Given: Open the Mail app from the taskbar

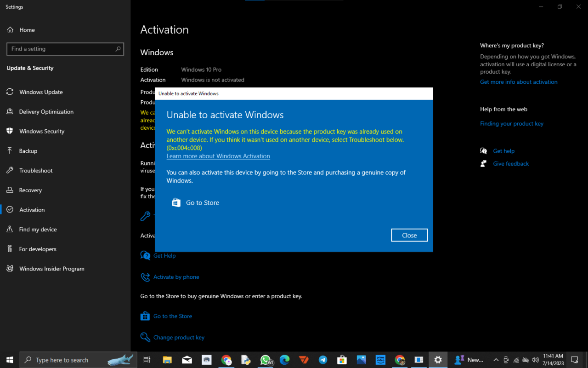Looking at the screenshot, I should (187, 360).
